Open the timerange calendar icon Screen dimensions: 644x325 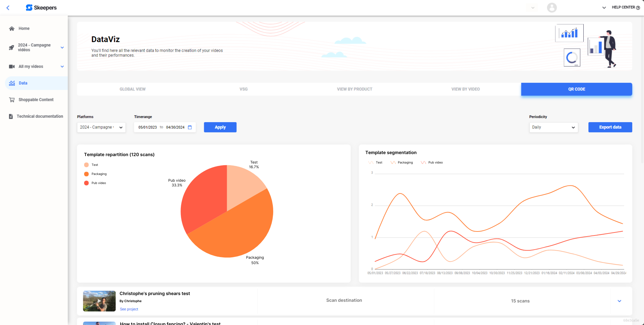tap(190, 127)
